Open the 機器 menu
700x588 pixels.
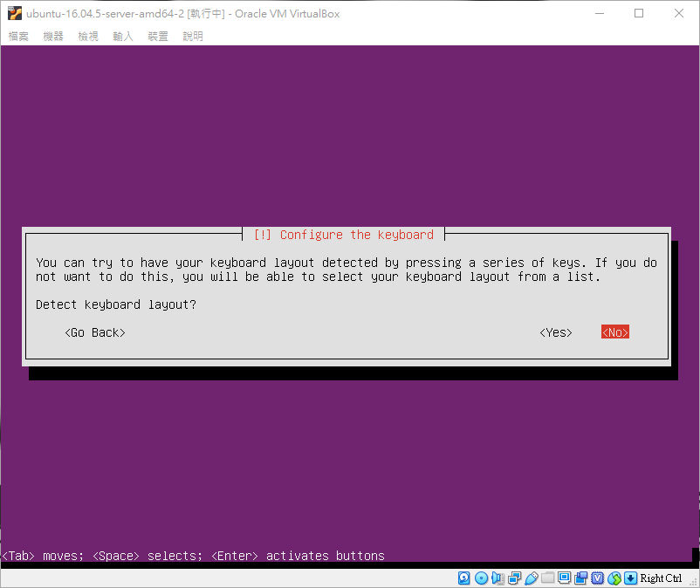(x=53, y=36)
